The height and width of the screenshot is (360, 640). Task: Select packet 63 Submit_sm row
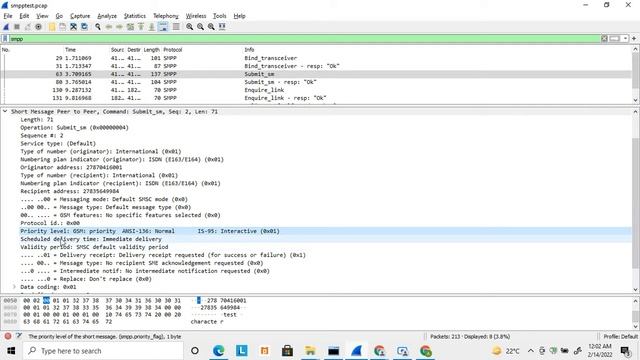[x=316, y=74]
